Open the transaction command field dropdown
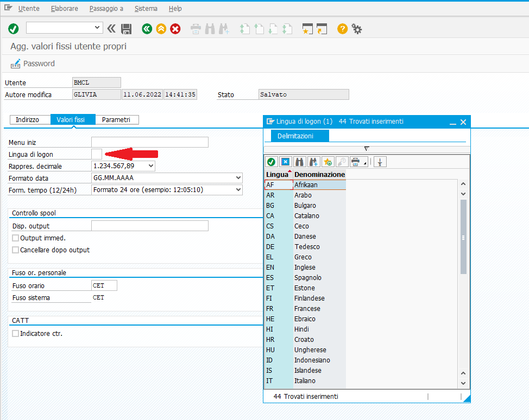This screenshot has width=529, height=420. (97, 28)
